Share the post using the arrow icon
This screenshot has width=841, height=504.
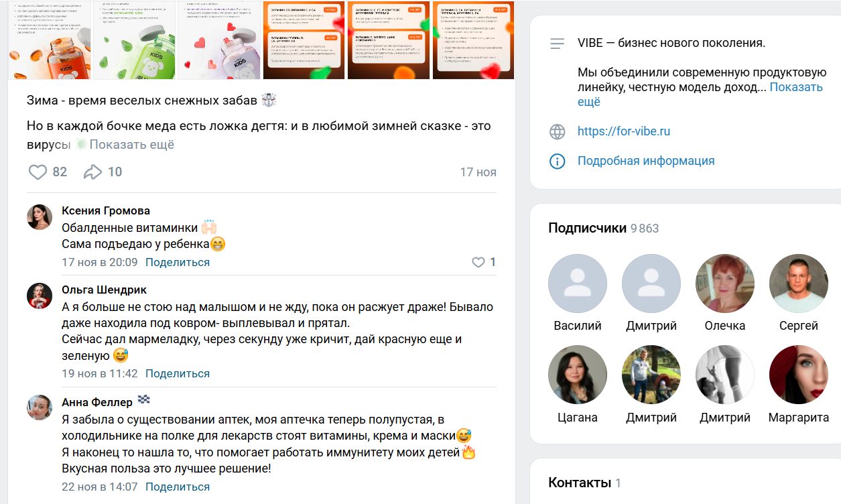92,172
